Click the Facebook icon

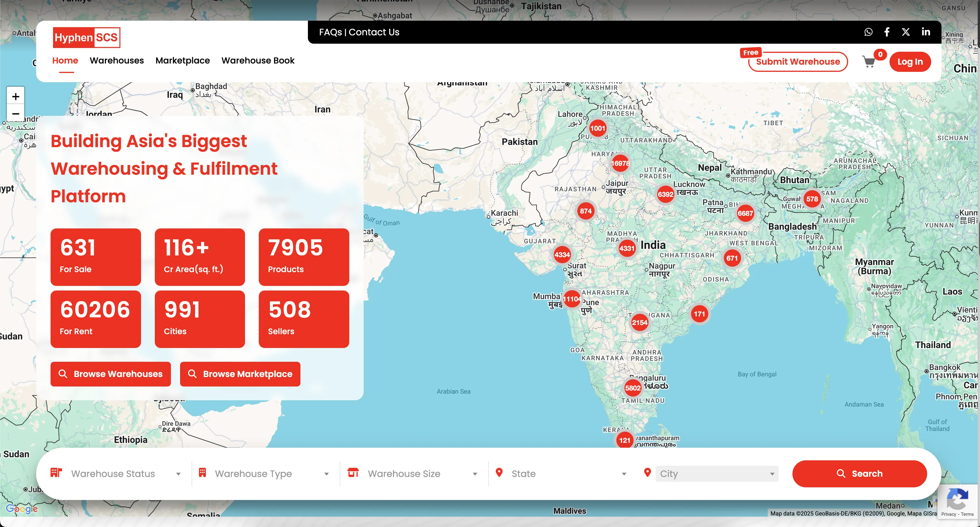[887, 32]
